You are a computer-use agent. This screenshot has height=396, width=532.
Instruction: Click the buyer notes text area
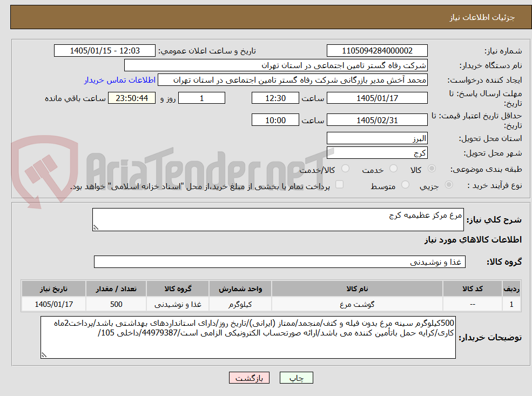[x=248, y=337]
